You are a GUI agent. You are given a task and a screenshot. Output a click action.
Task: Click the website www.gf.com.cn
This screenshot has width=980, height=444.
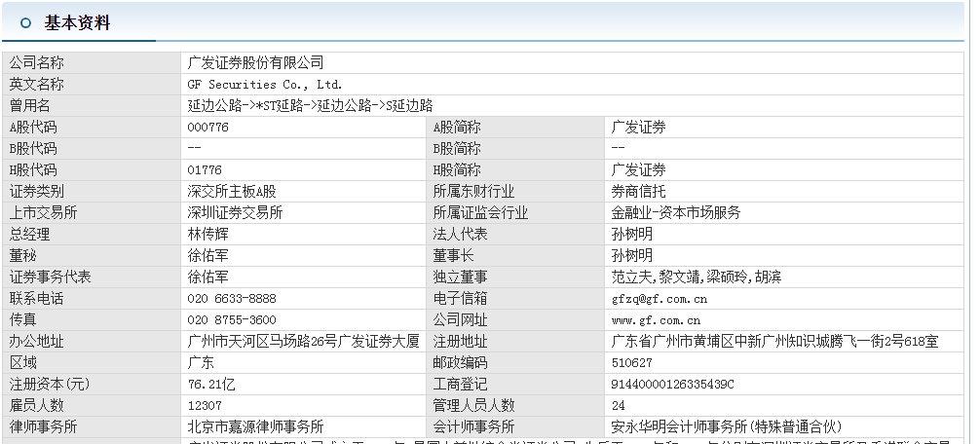tap(656, 320)
